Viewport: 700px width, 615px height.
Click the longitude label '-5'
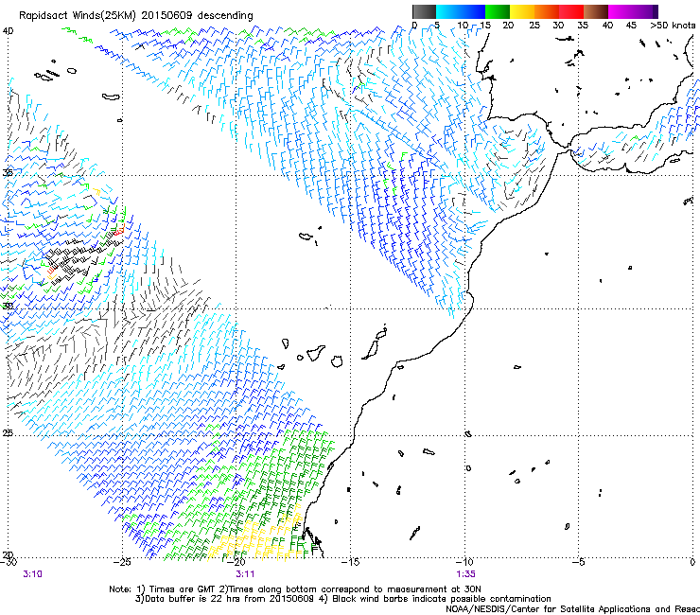[x=579, y=562]
